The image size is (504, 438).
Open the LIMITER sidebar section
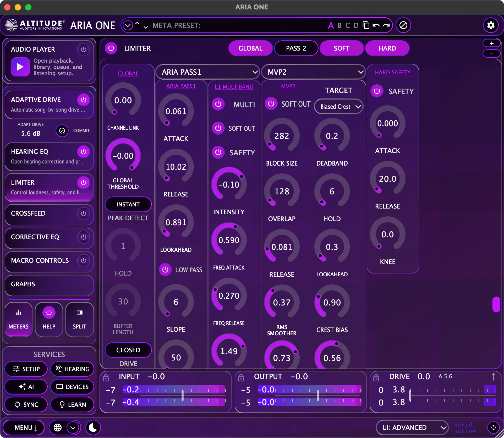pos(49,187)
